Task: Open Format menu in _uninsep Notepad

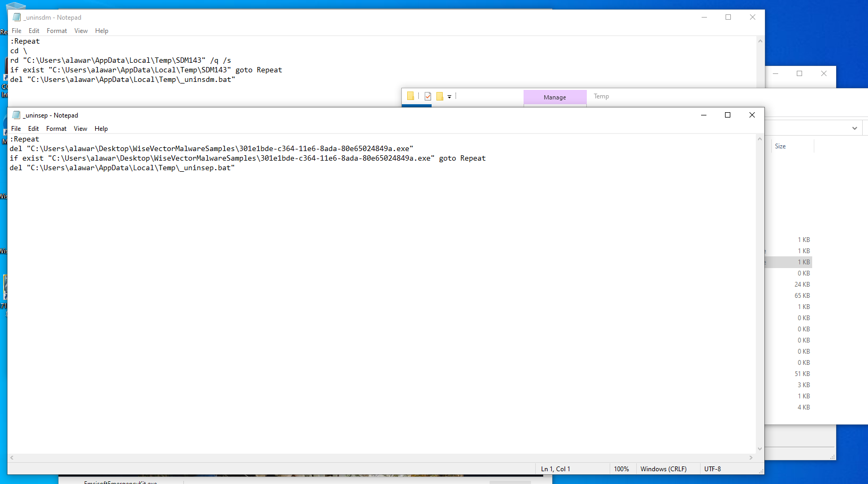Action: (x=56, y=129)
